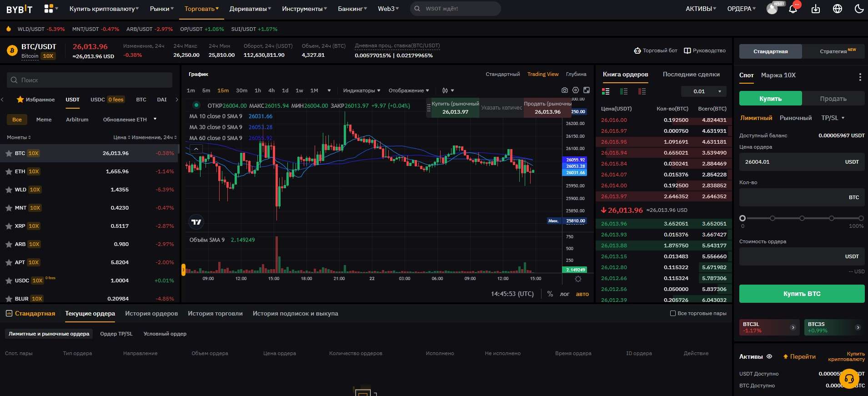
Task: Click the green 'Купить BTC' button
Action: click(x=802, y=294)
